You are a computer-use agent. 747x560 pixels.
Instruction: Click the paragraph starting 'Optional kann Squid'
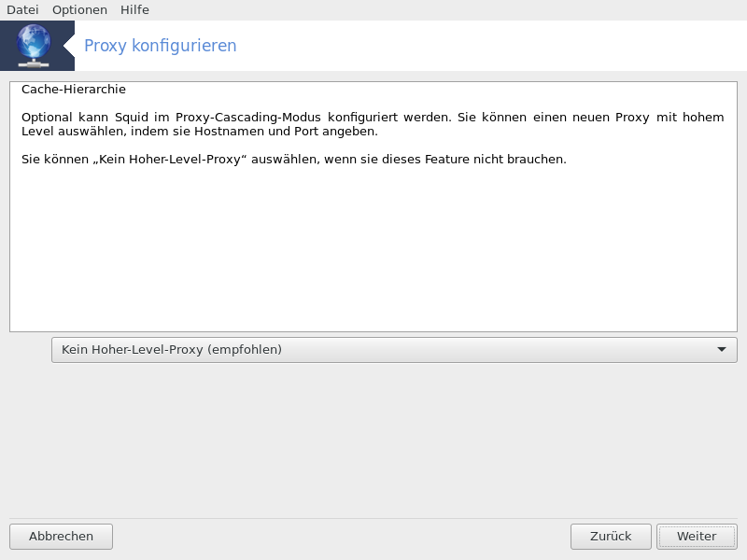pyautogui.click(x=373, y=124)
